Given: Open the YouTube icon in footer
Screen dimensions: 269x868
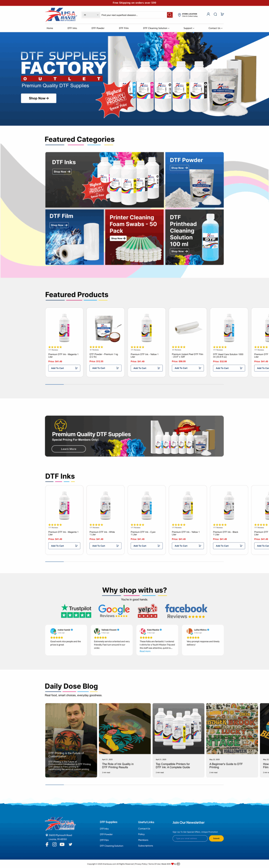Looking at the screenshot, I should pos(62,844).
